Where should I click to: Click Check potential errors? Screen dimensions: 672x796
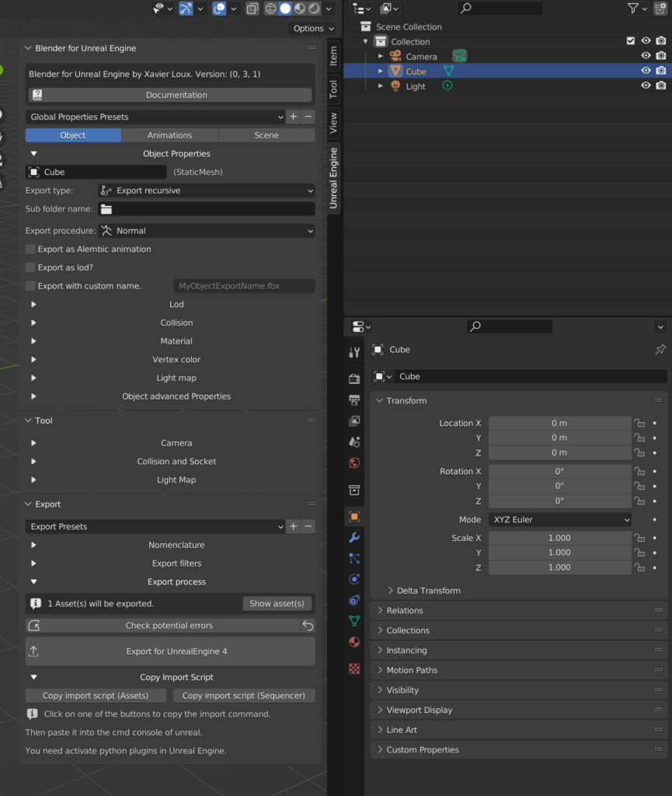163,626
